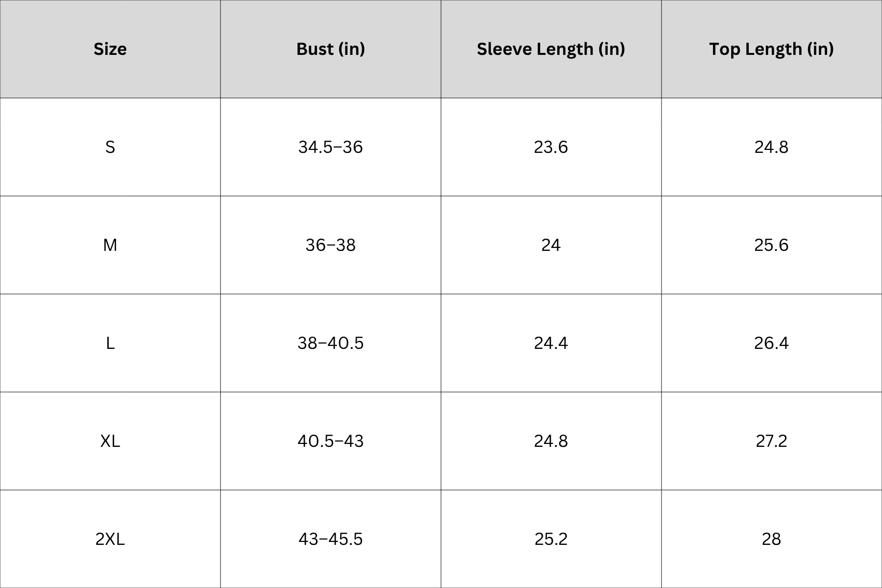The height and width of the screenshot is (588, 882).
Task: Click the 25.6 top length cell
Action: (x=772, y=245)
